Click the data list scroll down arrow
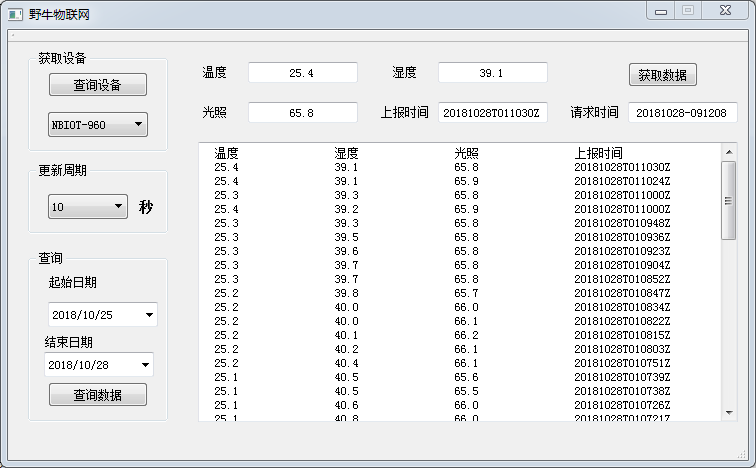 click(x=729, y=413)
